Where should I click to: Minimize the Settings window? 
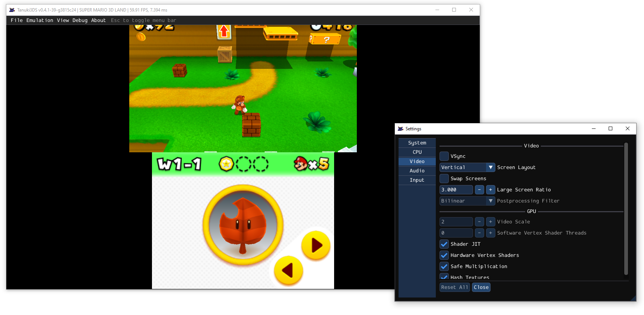point(594,129)
